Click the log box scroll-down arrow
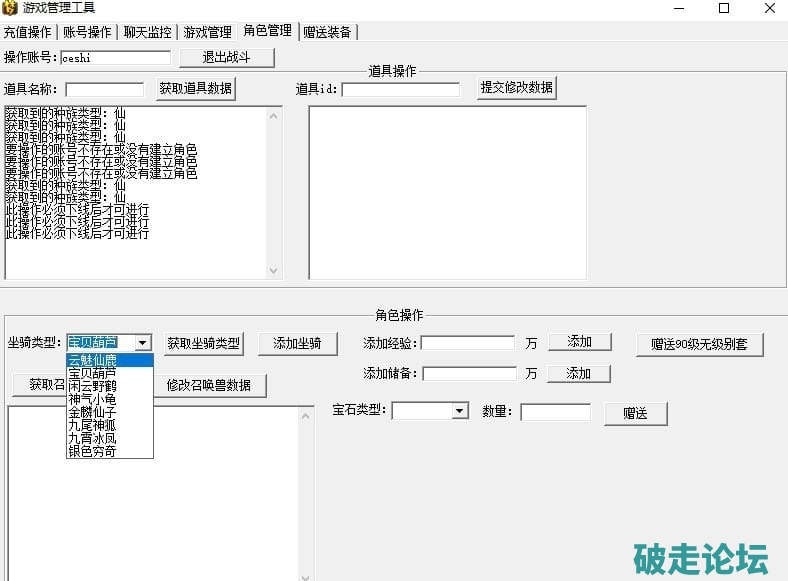Screen dimensions: 788x581 [x=275, y=270]
